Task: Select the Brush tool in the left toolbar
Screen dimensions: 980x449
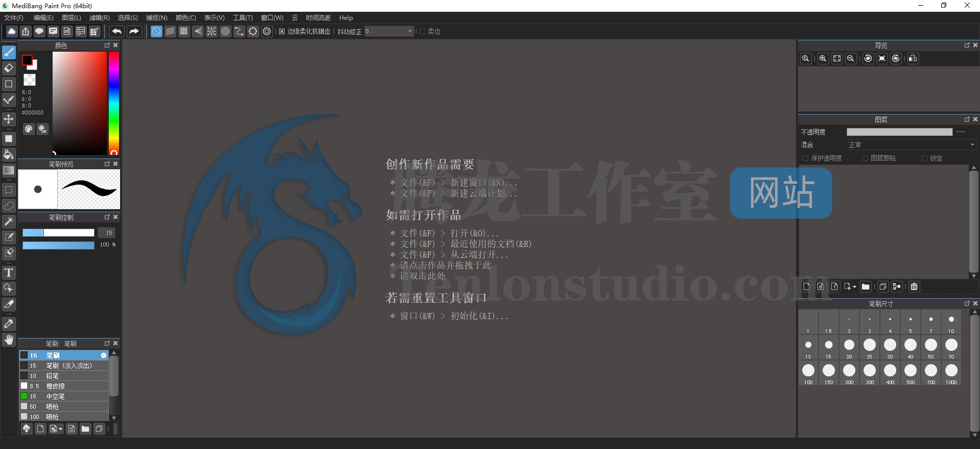Action: (x=9, y=52)
